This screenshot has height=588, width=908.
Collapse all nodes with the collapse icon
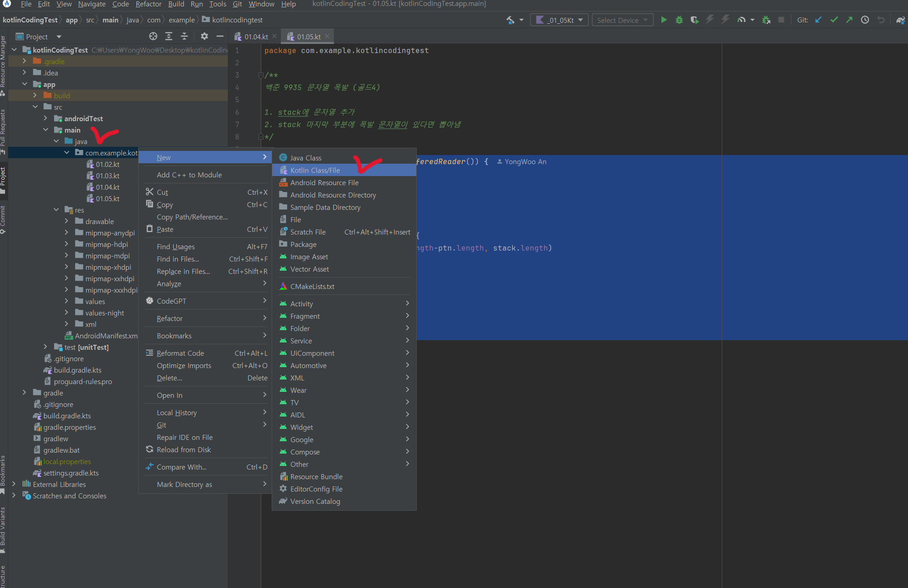tap(184, 36)
